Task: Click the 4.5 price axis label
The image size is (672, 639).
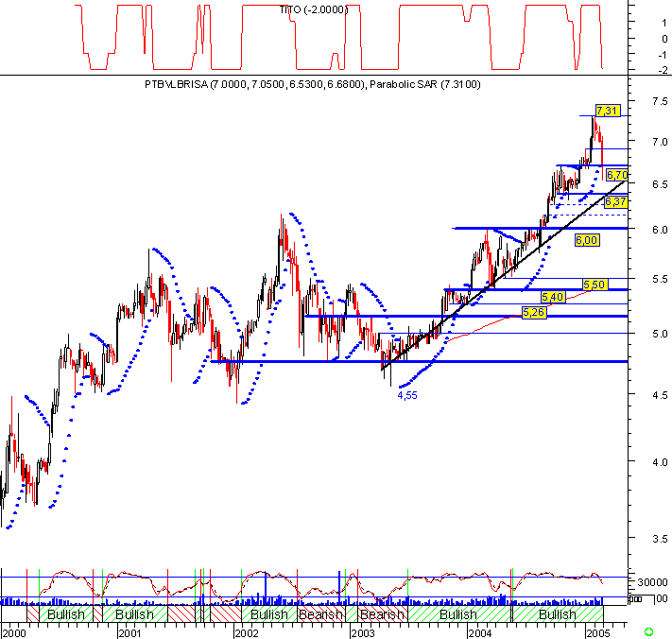Action: click(x=660, y=395)
